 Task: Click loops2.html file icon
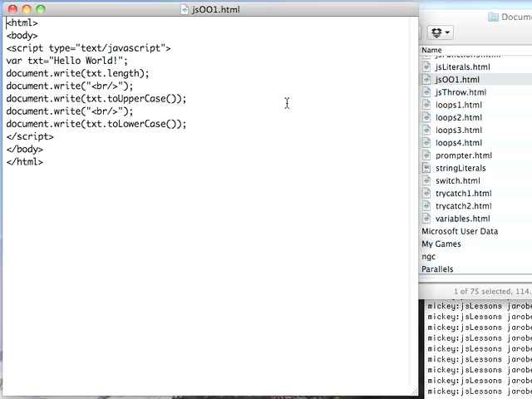[426, 117]
